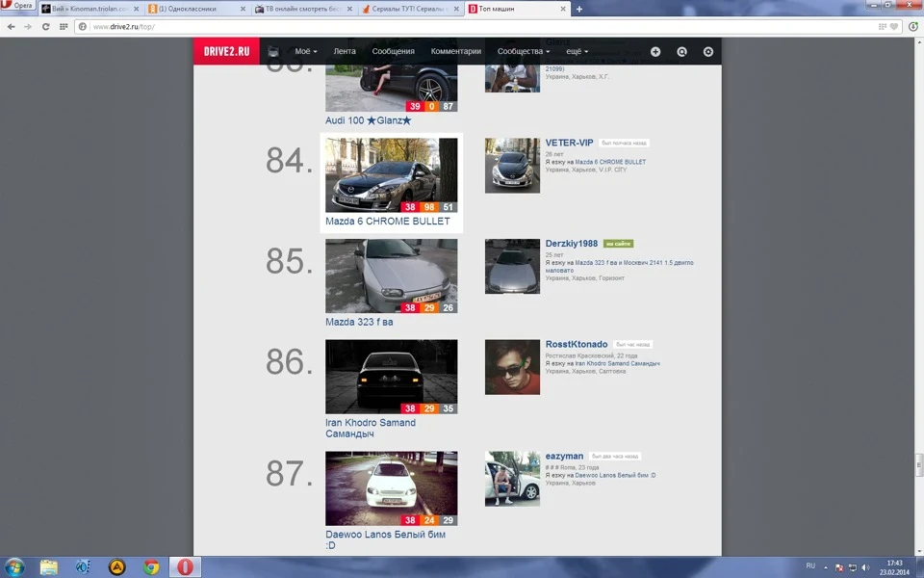The height and width of the screenshot is (578, 924).
Task: Open Mazda 323 f ва link
Action: pos(359,322)
